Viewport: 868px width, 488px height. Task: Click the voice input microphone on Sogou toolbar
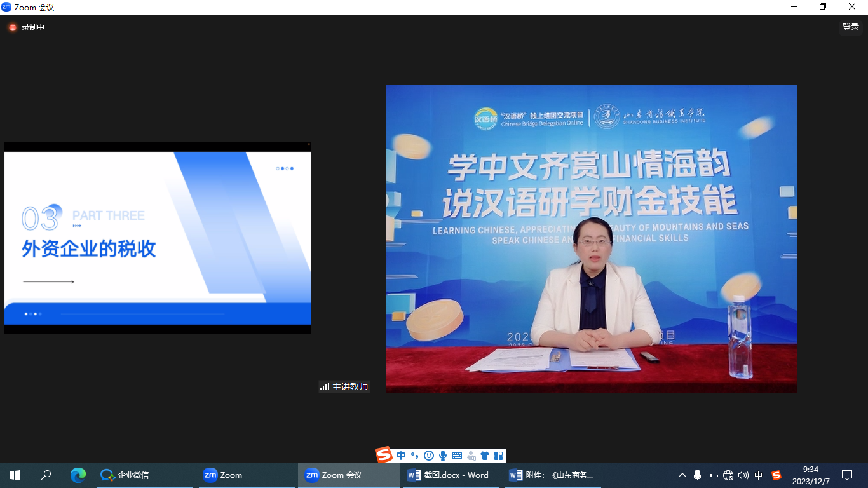click(443, 456)
